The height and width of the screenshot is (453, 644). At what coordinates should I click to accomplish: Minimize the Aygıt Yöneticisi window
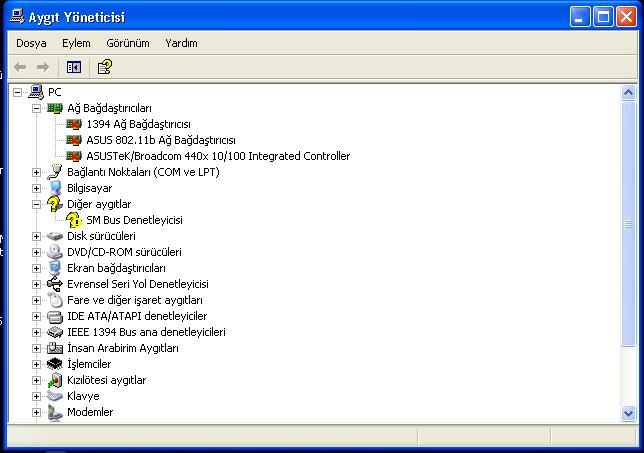[580, 17]
